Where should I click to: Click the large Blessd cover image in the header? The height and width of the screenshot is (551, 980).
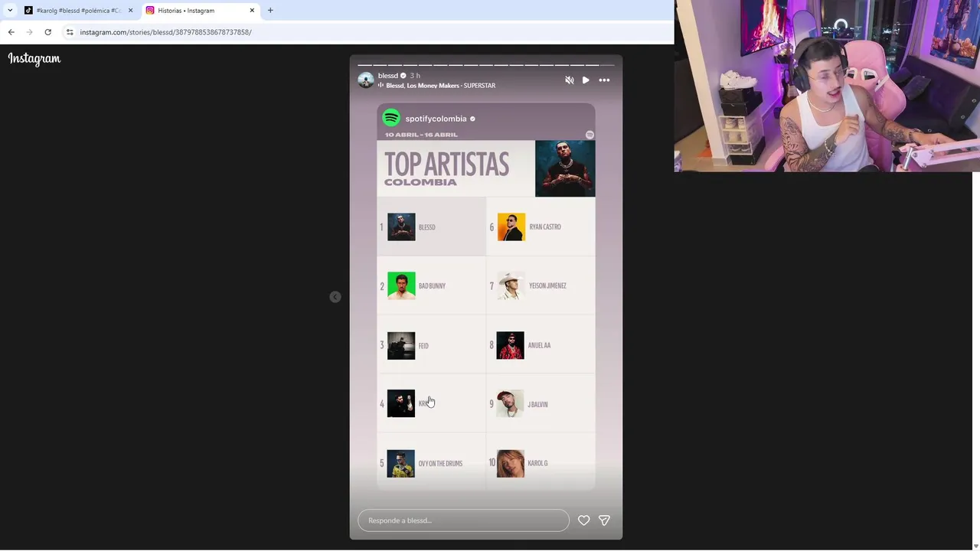coord(565,168)
